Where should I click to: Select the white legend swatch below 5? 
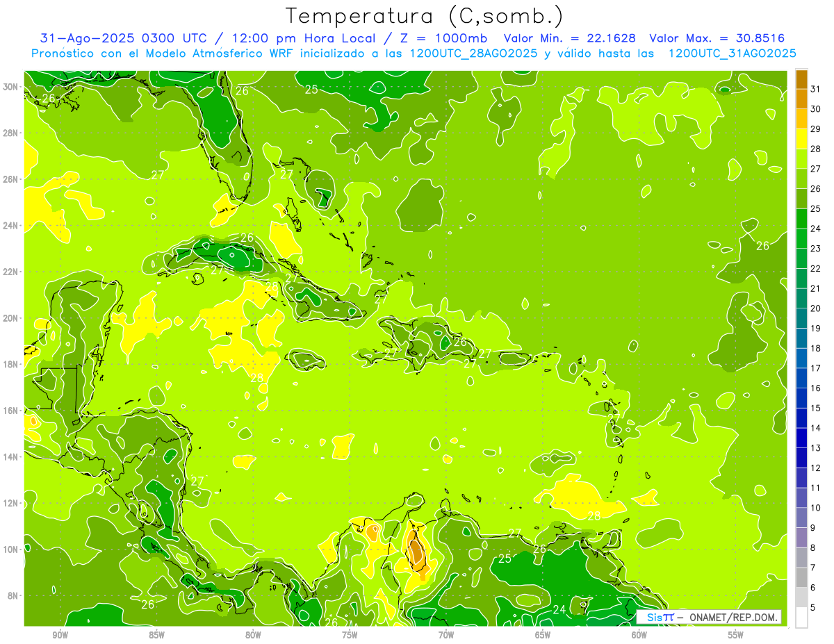coord(801,618)
